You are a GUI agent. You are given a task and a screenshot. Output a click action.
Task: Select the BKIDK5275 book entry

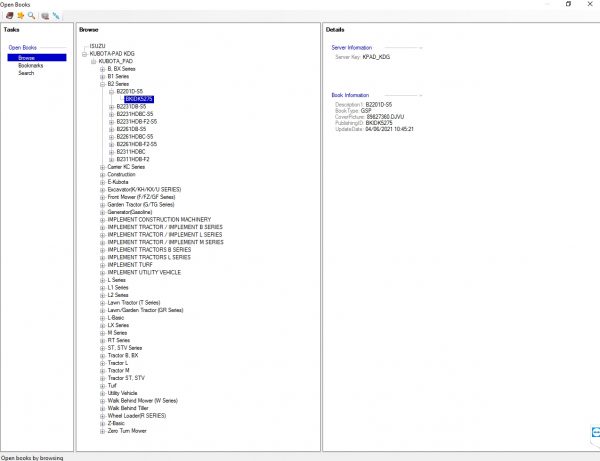point(139,99)
